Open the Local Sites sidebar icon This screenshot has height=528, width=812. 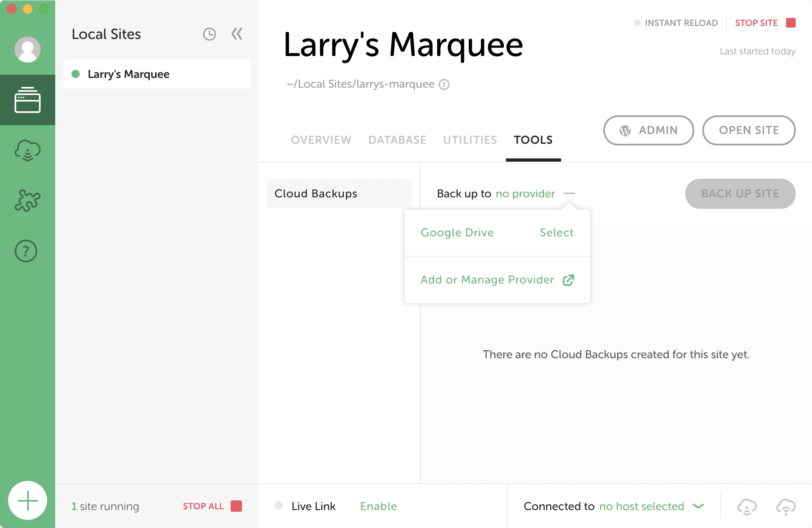point(28,100)
